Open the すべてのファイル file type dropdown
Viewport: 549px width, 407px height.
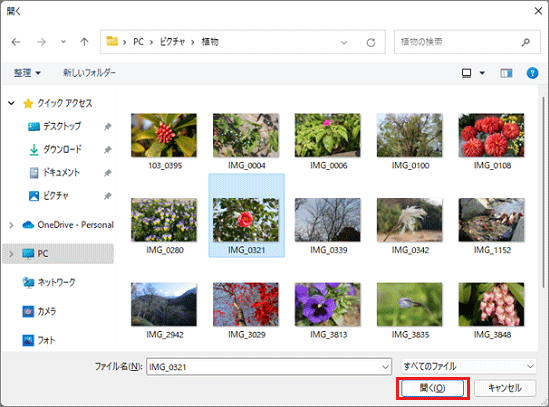pos(468,366)
